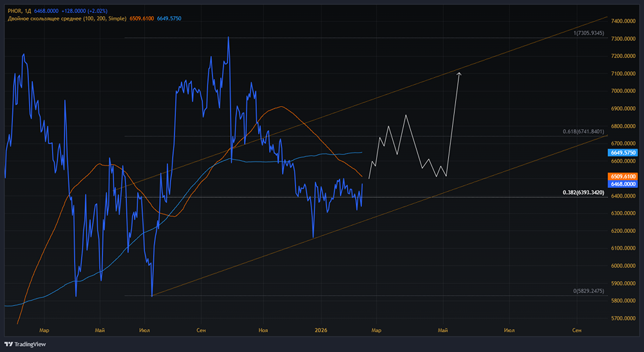Click the 6600.0000 price scale label
The height and width of the screenshot is (352, 644).
coord(623,161)
